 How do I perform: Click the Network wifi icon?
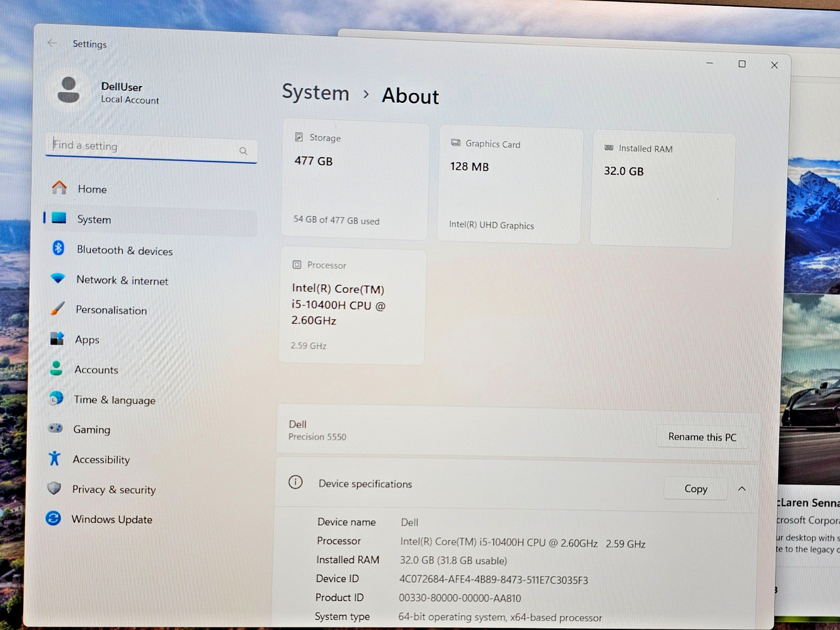58,278
